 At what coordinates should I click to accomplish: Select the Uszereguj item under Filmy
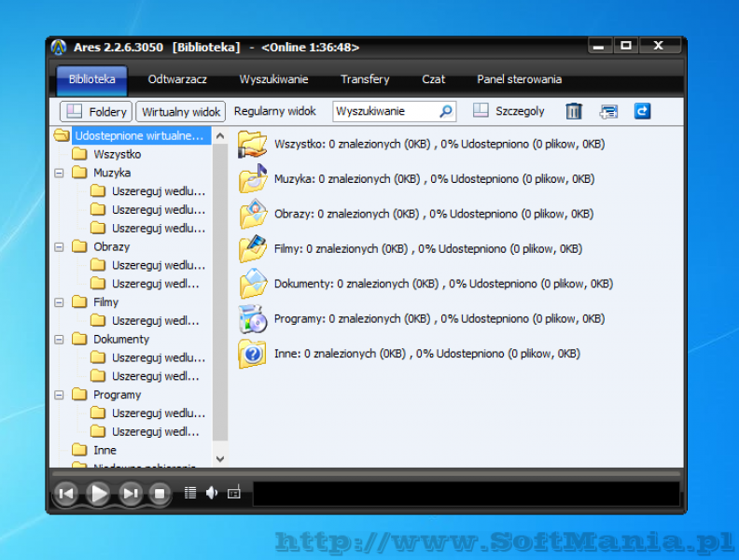coord(155,320)
